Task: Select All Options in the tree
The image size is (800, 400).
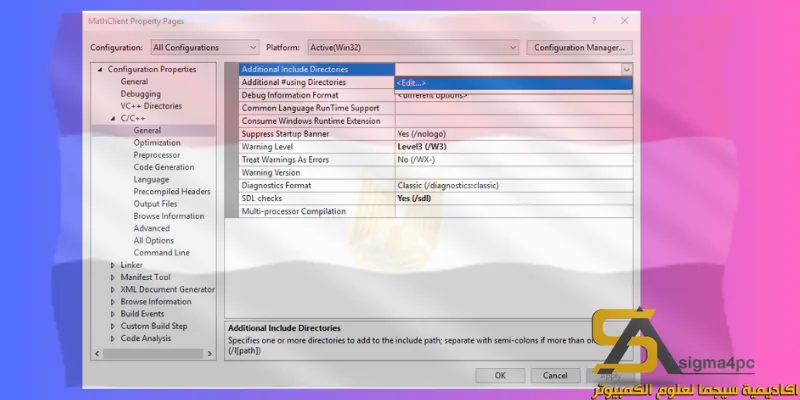Action: point(154,241)
